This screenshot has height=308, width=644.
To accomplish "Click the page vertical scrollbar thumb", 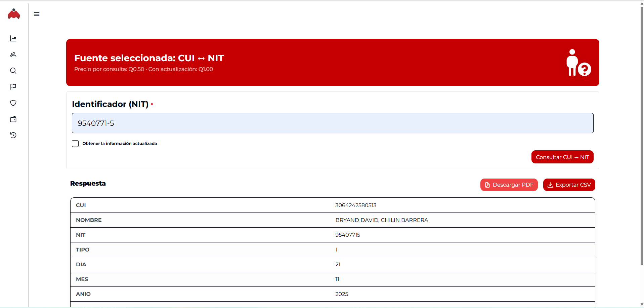I will tap(642, 134).
